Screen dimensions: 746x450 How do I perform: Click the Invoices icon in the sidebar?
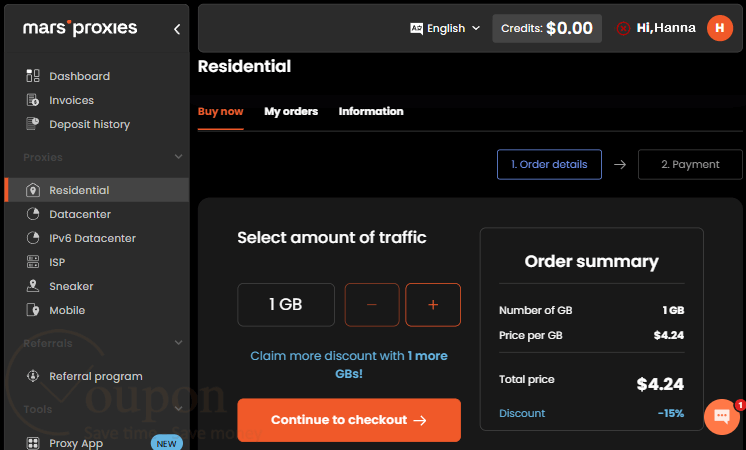click(x=33, y=100)
